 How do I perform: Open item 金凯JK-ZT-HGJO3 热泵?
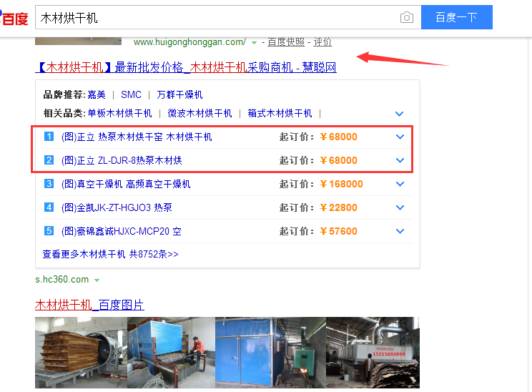pyautogui.click(x=117, y=207)
